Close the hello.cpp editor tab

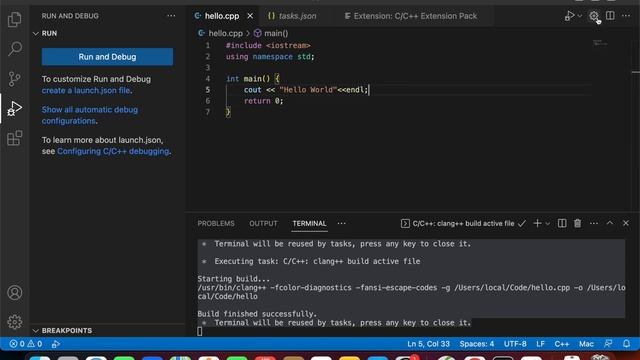pyautogui.click(x=250, y=16)
